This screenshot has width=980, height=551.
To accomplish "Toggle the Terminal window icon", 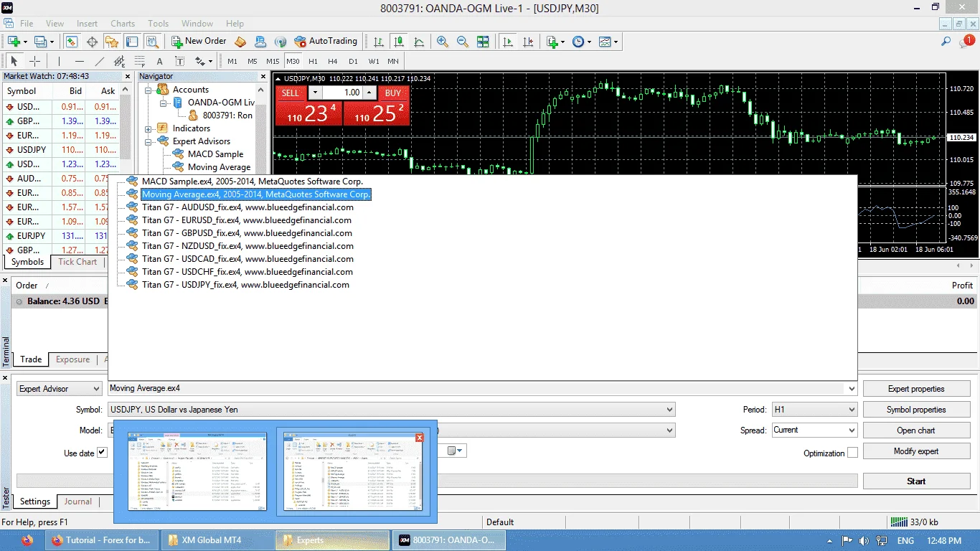I will click(131, 42).
